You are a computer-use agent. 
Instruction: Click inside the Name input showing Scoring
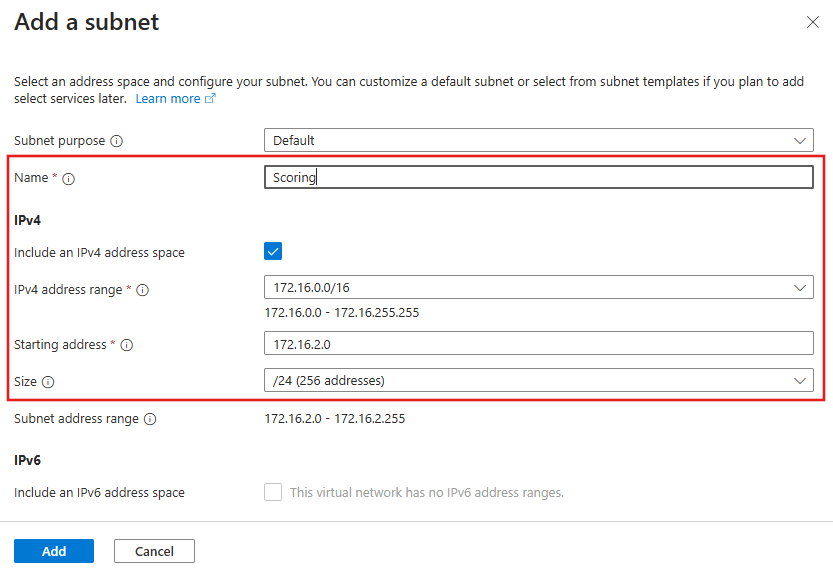tap(537, 177)
